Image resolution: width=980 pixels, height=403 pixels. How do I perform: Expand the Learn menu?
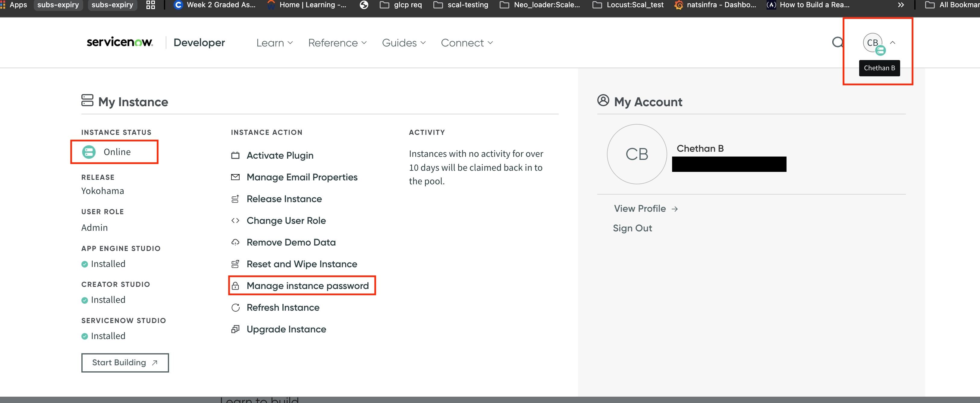point(274,43)
